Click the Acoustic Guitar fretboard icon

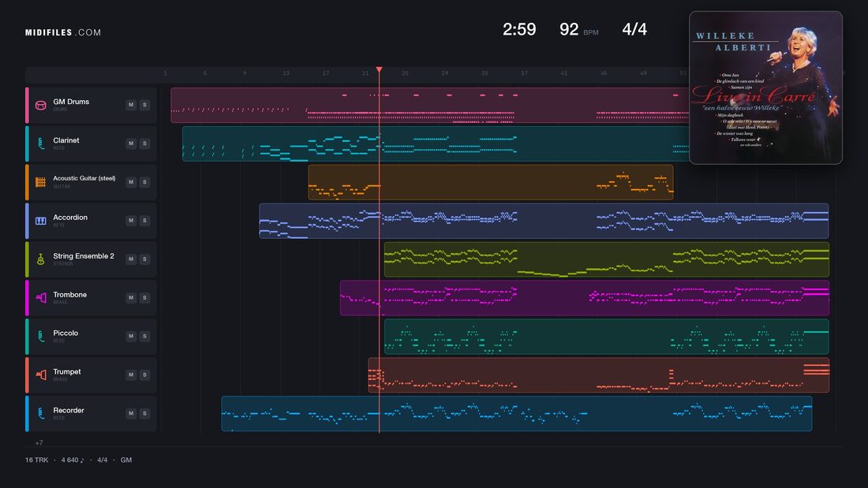click(40, 182)
